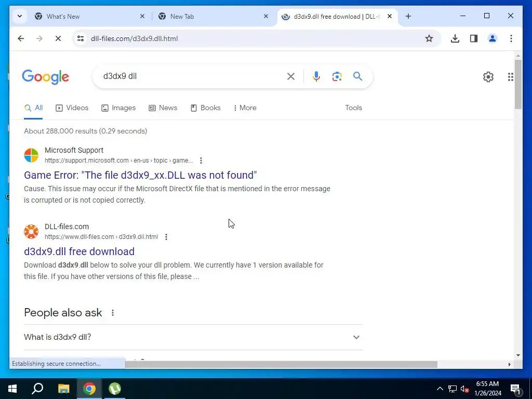This screenshot has height=399, width=532.
Task: Open 'd3dx9.dll free download' result link
Action: point(79,251)
